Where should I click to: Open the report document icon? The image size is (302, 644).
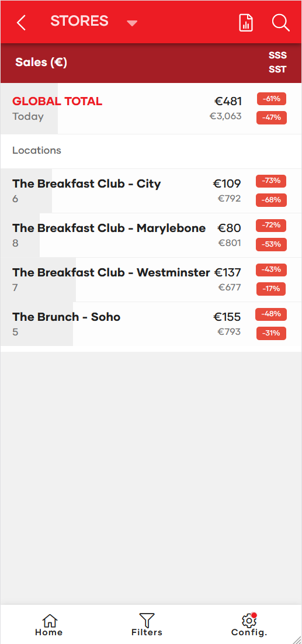246,23
